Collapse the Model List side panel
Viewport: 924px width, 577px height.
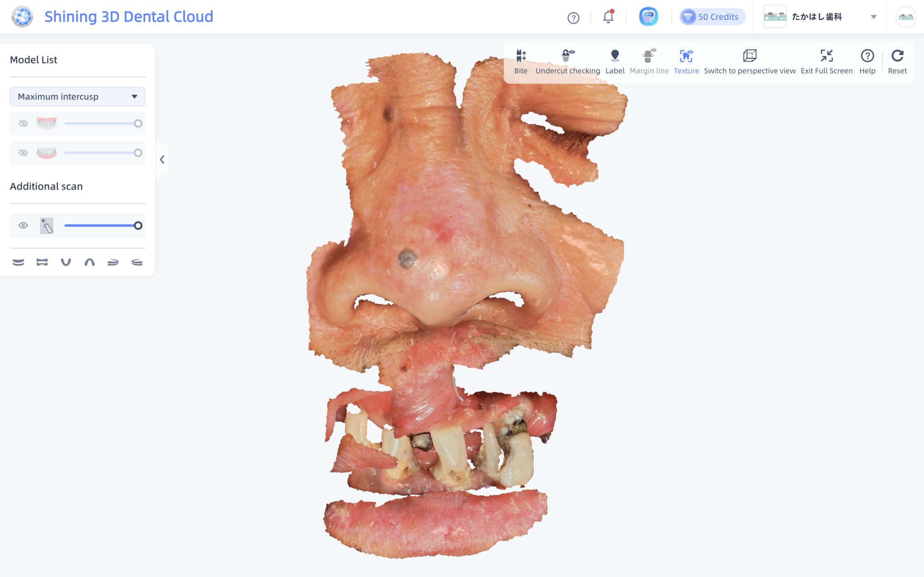point(162,160)
